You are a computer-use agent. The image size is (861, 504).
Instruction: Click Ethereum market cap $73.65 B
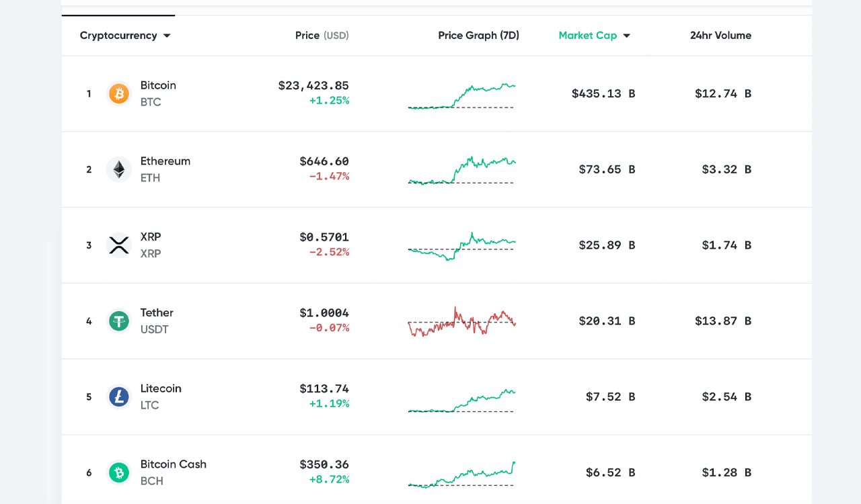607,169
